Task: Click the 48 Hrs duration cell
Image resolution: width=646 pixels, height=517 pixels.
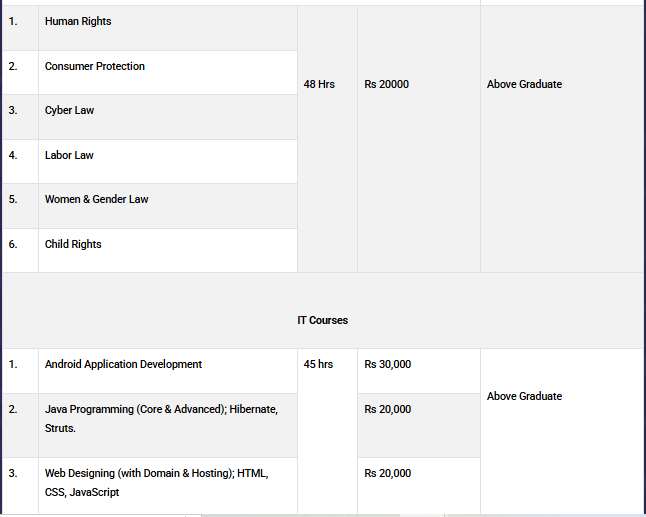Action: 319,85
